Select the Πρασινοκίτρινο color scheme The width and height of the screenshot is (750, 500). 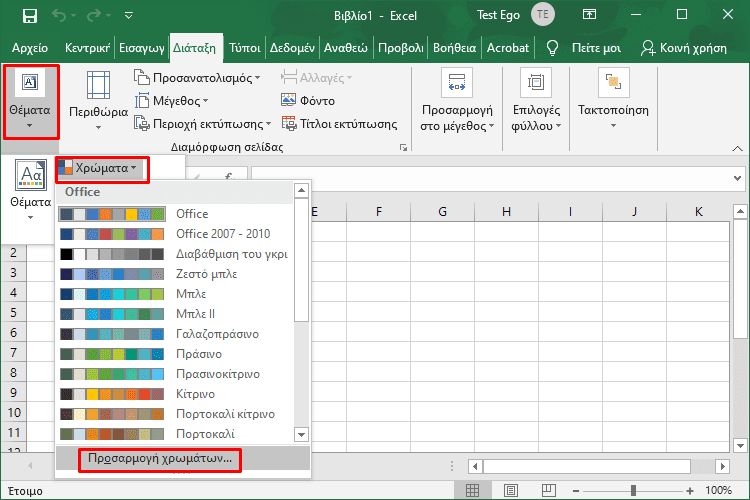[177, 374]
